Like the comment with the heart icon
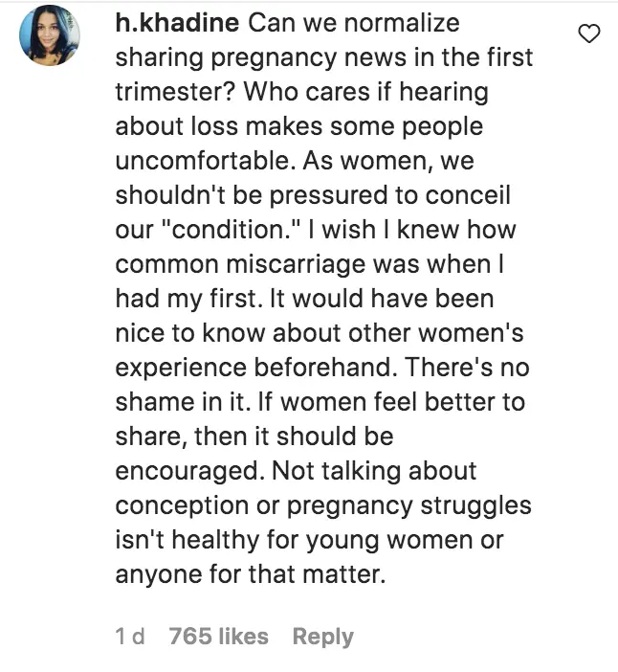The height and width of the screenshot is (672, 618). pos(590,35)
